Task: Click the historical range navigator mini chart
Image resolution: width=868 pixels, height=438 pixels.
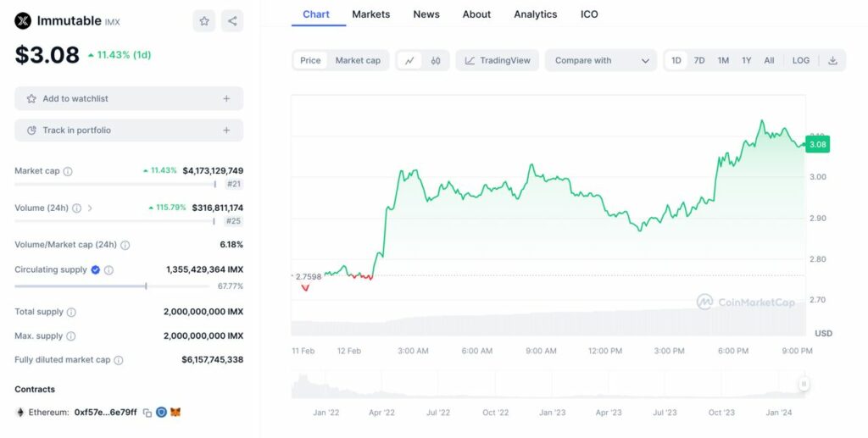Action: [548, 385]
